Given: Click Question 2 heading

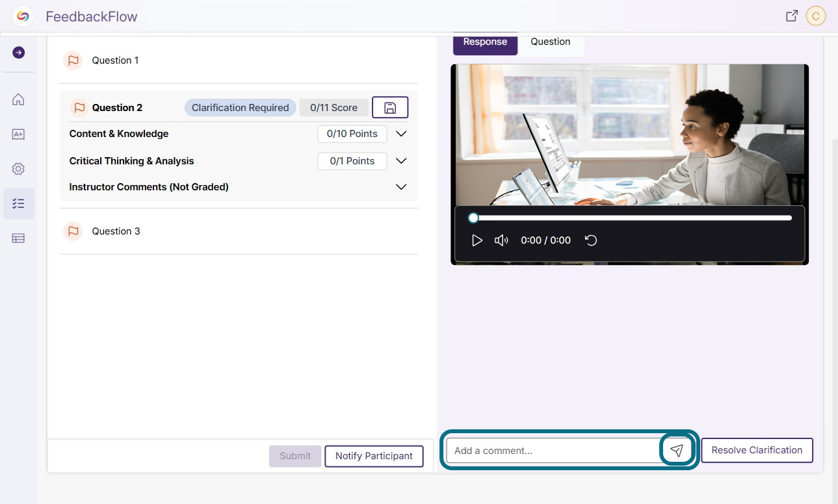Looking at the screenshot, I should pos(117,108).
